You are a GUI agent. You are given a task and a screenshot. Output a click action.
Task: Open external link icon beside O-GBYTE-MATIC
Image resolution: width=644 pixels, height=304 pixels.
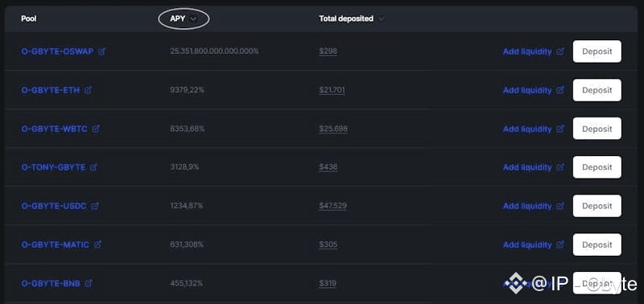tap(97, 244)
